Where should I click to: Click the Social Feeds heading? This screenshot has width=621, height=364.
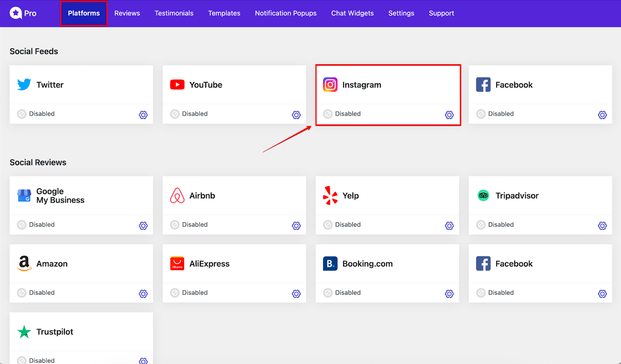[x=34, y=51]
